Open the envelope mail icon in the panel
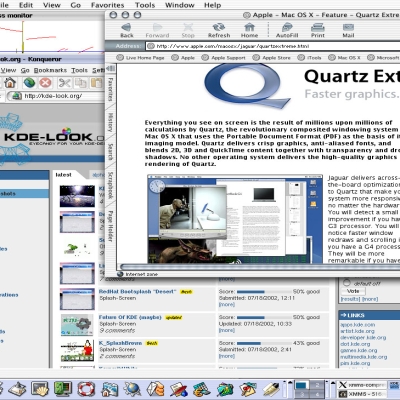The width and height of the screenshot is (400, 400). pyautogui.click(x=156, y=389)
